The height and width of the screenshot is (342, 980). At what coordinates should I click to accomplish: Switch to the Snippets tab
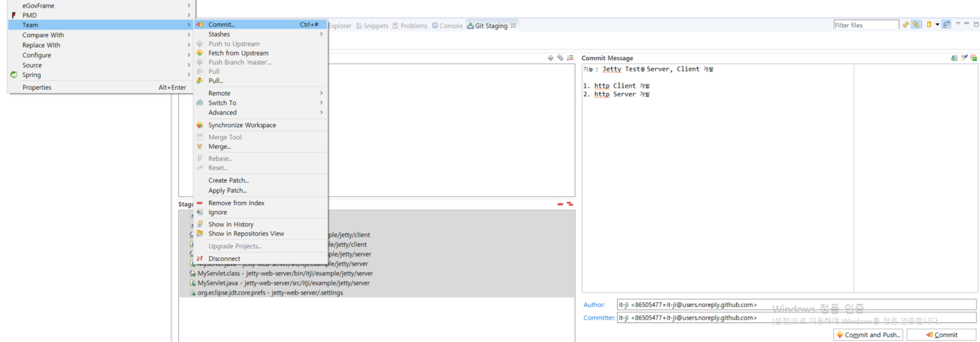[x=372, y=26]
